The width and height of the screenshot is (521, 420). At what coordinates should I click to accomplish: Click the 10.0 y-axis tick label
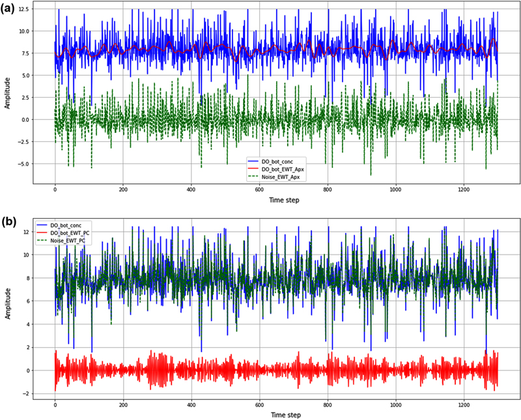[24, 31]
